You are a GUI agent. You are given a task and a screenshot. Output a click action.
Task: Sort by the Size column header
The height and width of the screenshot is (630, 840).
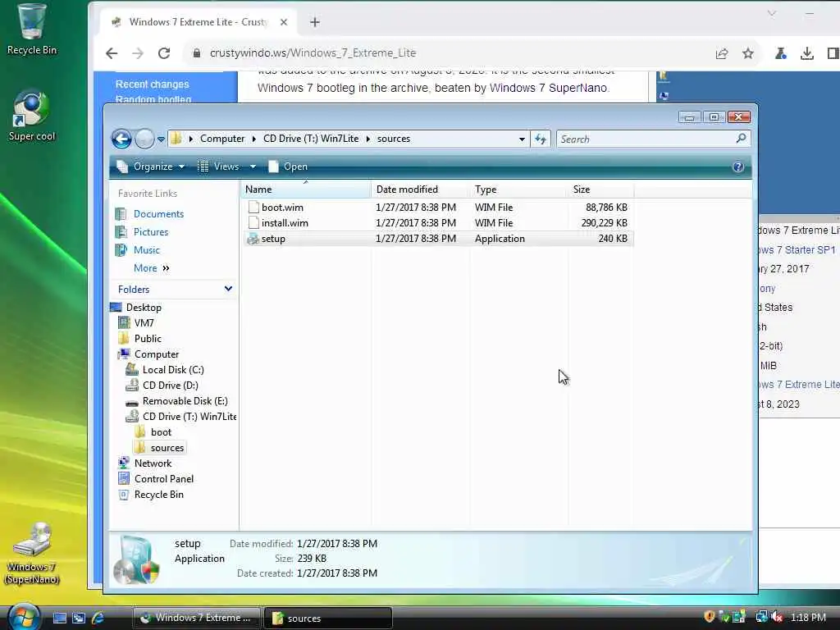point(601,189)
